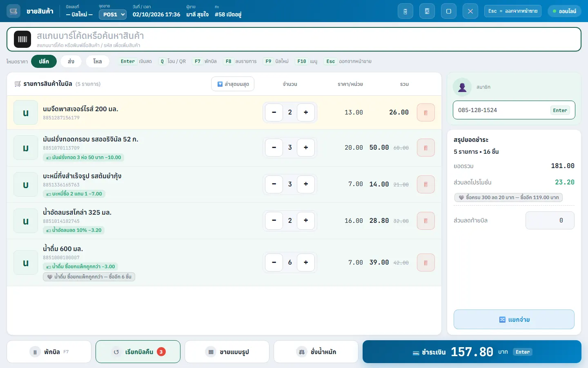
Task: Open เรียกบิลคืน held bills list
Action: pyautogui.click(x=138, y=352)
